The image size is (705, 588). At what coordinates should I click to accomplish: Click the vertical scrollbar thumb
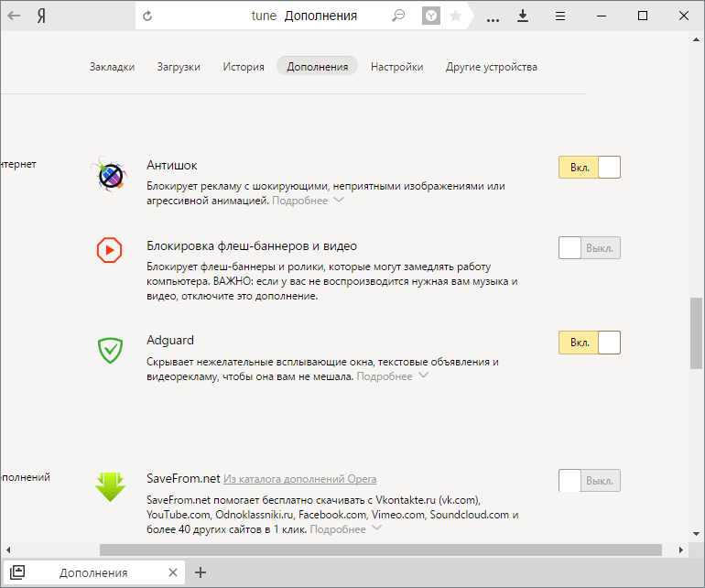[696, 333]
